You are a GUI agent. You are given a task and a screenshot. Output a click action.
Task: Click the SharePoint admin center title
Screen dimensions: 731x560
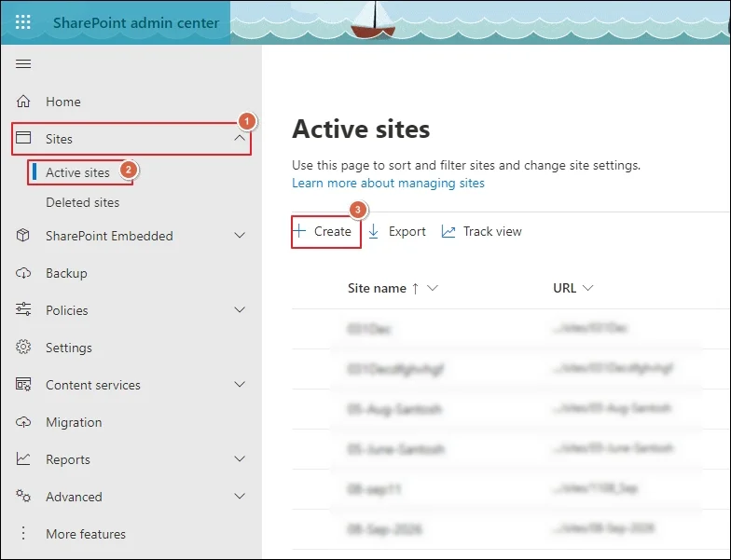[x=136, y=22]
